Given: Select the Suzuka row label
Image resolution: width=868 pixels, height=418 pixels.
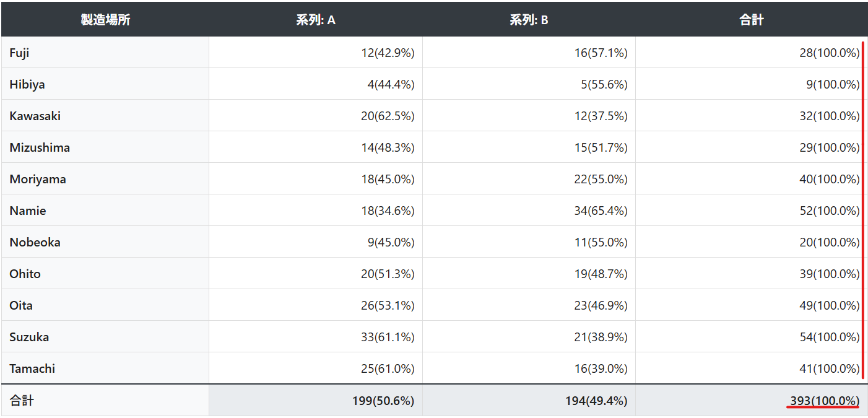Looking at the screenshot, I should [29, 337].
